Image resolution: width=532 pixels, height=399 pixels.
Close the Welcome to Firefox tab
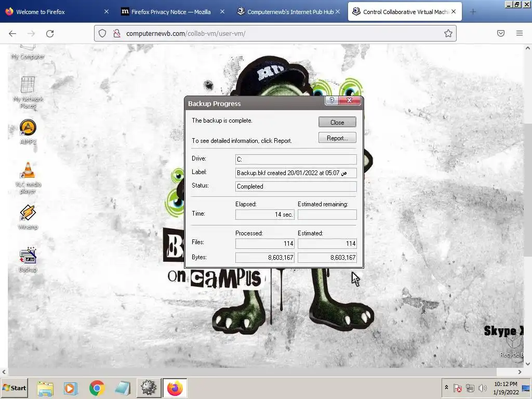(x=107, y=11)
